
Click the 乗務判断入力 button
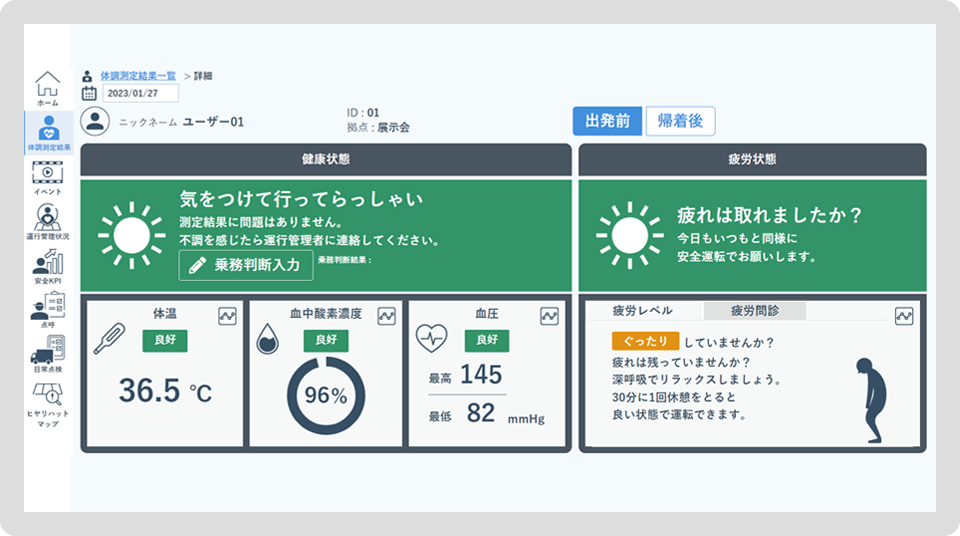pos(246,265)
